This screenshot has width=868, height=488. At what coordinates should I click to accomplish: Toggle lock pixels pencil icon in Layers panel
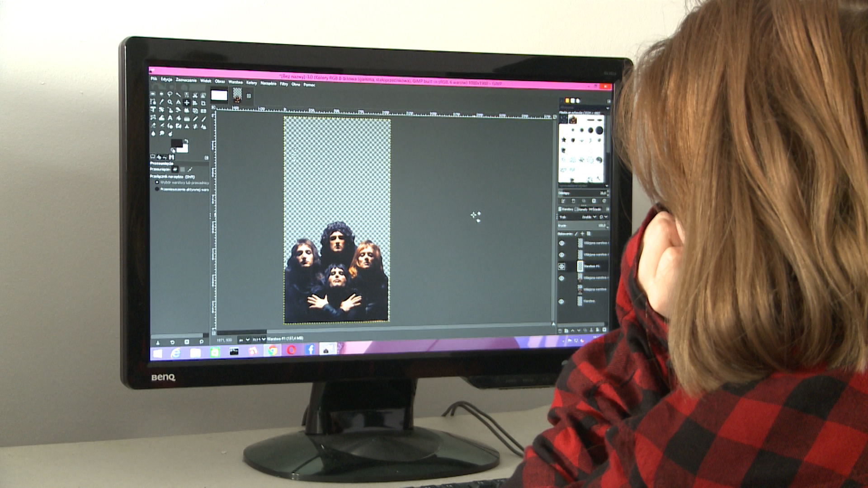point(576,234)
